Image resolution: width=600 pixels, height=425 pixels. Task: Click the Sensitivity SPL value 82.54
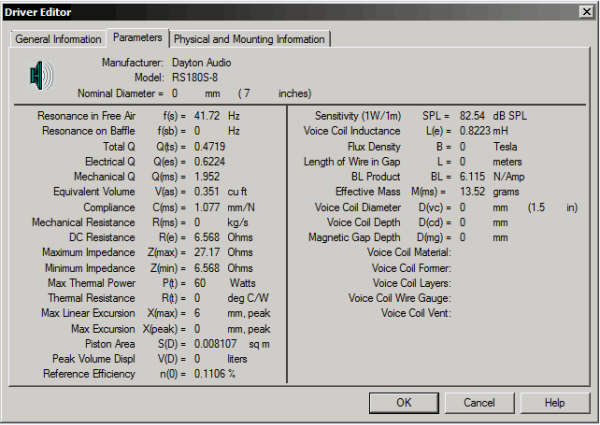(x=472, y=116)
